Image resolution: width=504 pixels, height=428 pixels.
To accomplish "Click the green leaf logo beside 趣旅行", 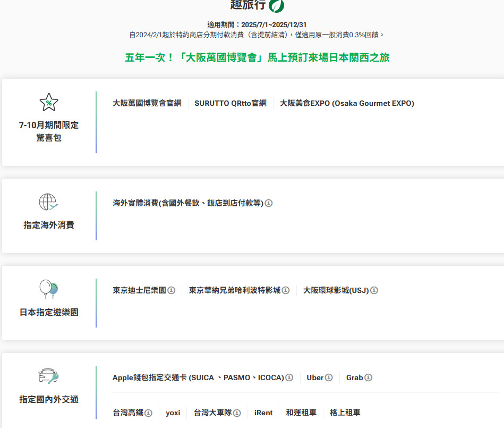I will [276, 5].
